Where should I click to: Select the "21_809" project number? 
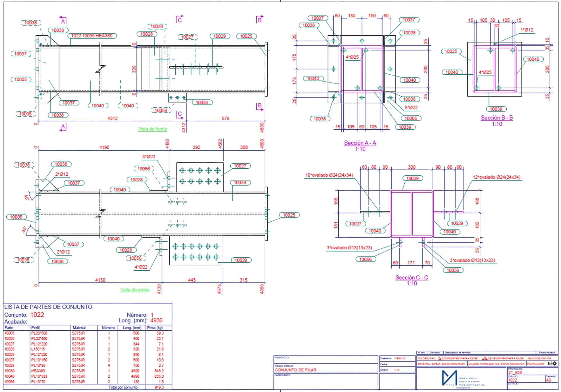click(515, 373)
